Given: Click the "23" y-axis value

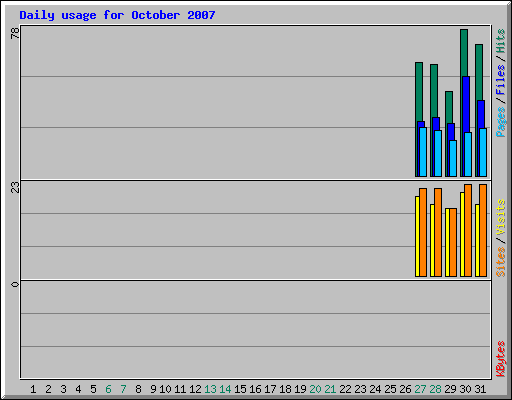Looking at the screenshot, I should tap(15, 188).
